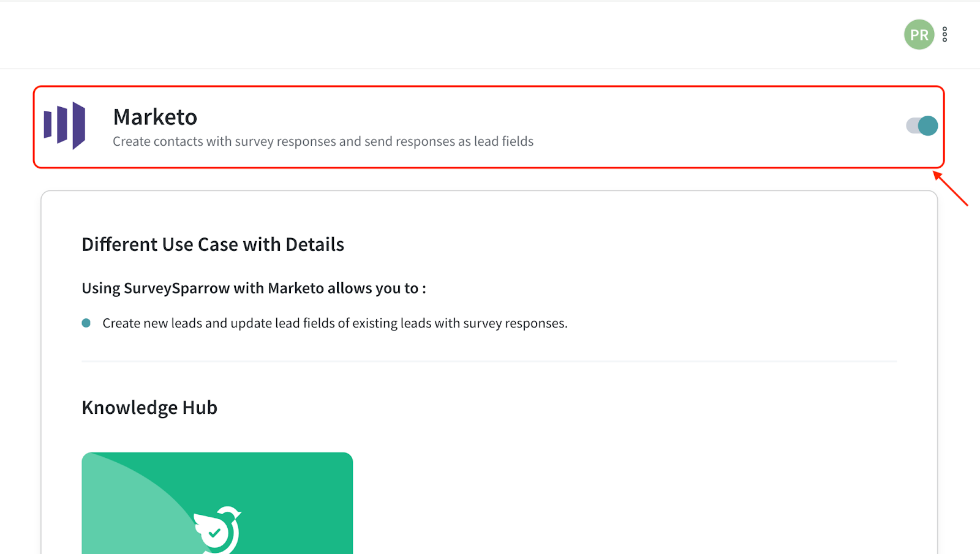Click the "Create contacts with survey responses" description
Image resolution: width=980 pixels, height=554 pixels.
point(323,141)
